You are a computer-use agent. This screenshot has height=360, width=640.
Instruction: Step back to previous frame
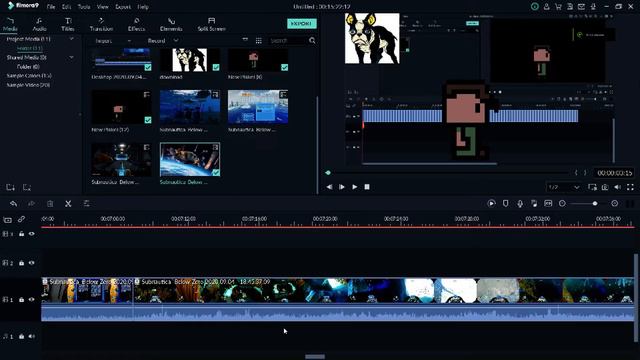point(329,187)
